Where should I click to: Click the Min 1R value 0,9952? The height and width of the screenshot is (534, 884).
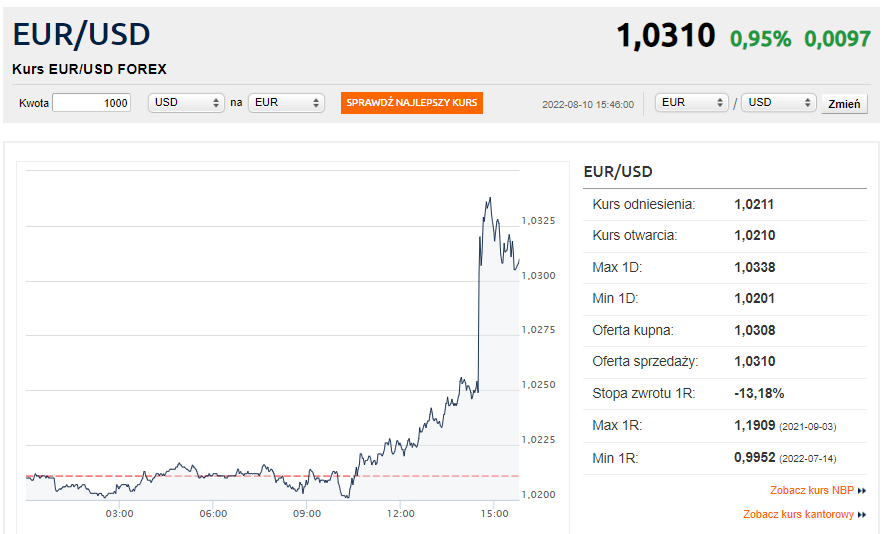coord(754,457)
